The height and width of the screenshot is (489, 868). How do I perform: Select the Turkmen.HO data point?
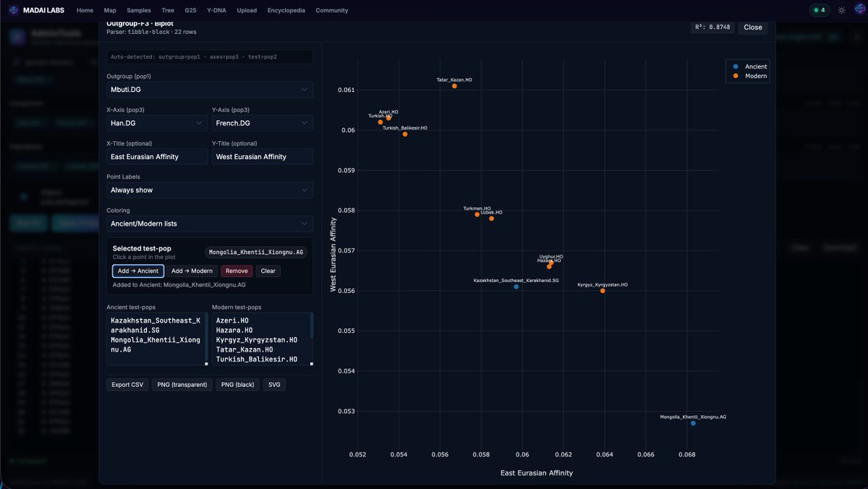coord(477,214)
